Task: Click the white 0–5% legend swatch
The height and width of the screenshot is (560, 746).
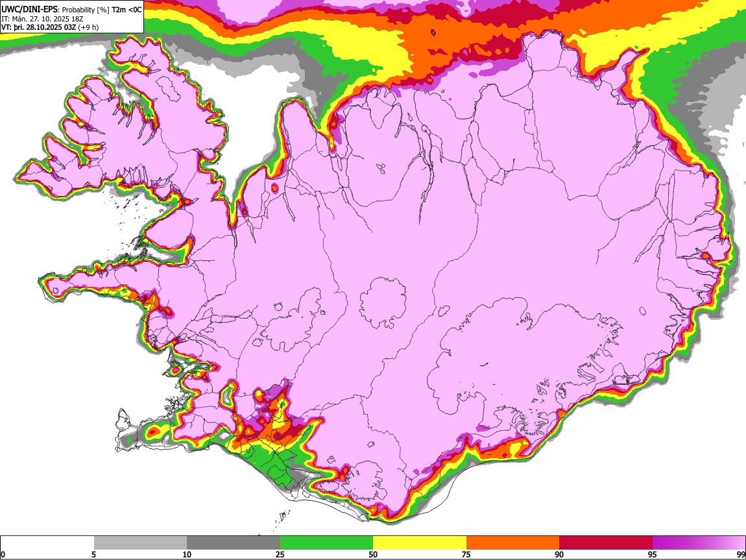Action: click(x=47, y=543)
